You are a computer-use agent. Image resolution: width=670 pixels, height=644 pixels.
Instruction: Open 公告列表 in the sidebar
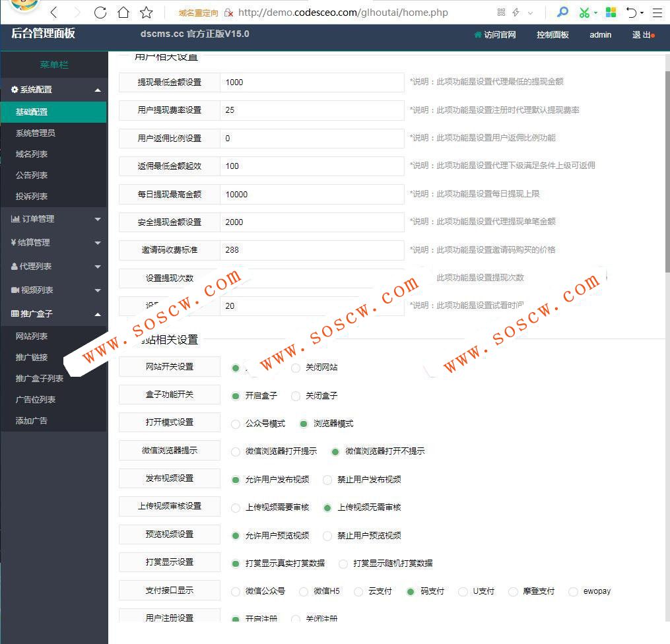tap(54, 175)
